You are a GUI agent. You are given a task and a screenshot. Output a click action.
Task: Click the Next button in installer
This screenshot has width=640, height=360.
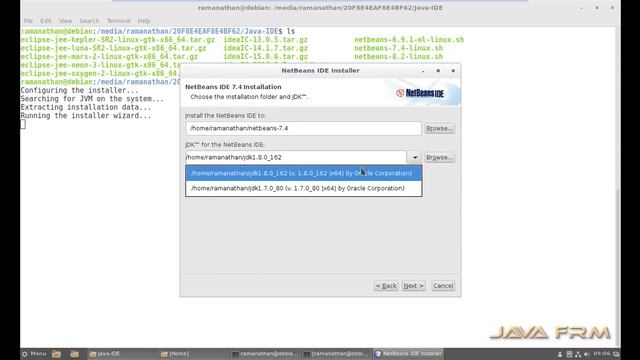[x=413, y=286]
